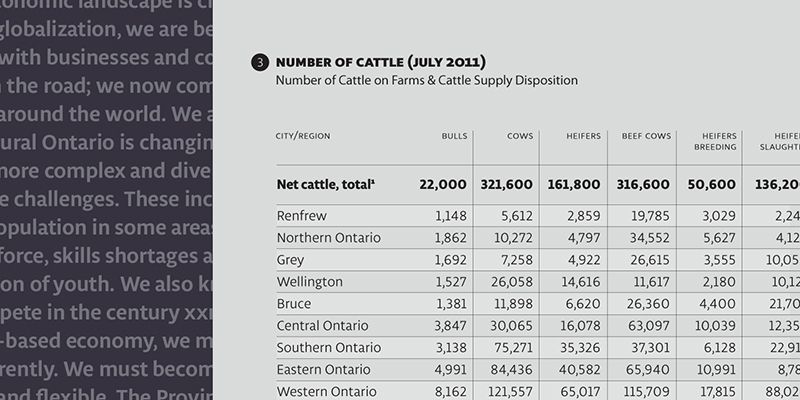Screen dimensions: 800x400
Task: Select the Bulls column header
Action: 454,136
